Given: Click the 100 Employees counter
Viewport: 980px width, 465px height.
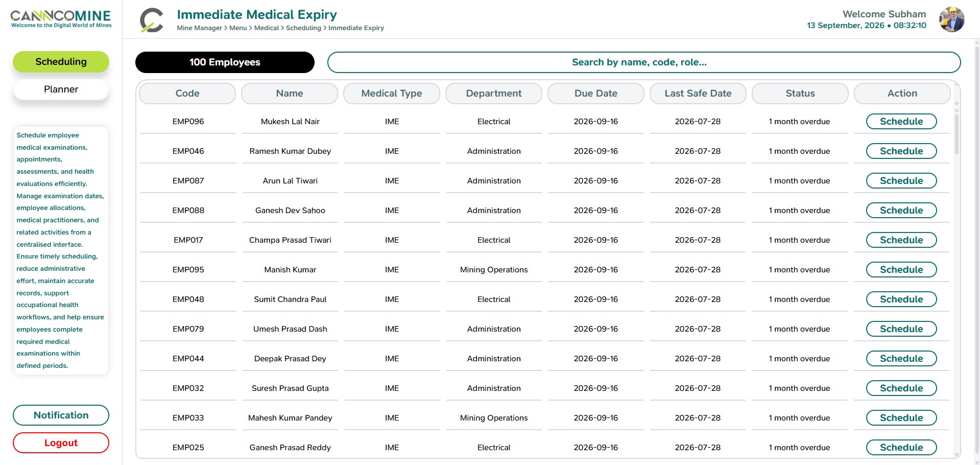Looking at the screenshot, I should 225,62.
